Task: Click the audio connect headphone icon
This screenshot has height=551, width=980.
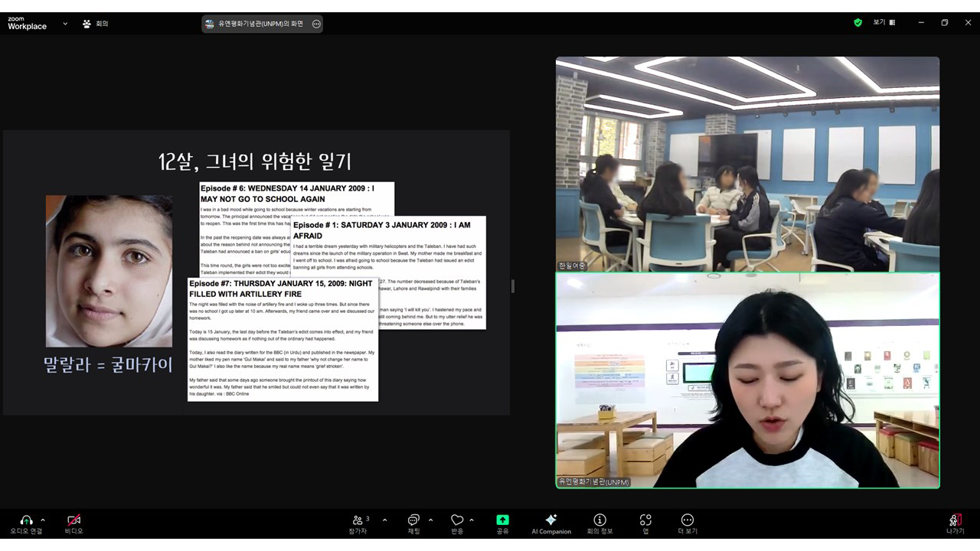Action: point(26,520)
